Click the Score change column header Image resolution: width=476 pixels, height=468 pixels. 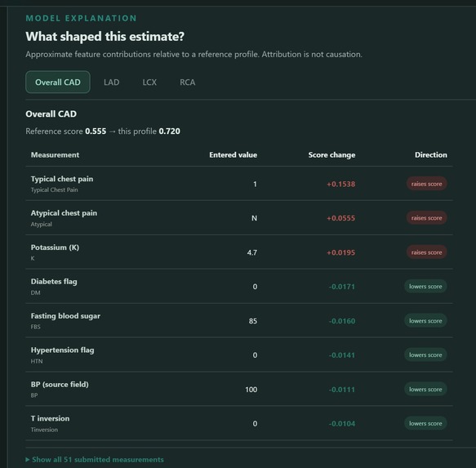[331, 155]
